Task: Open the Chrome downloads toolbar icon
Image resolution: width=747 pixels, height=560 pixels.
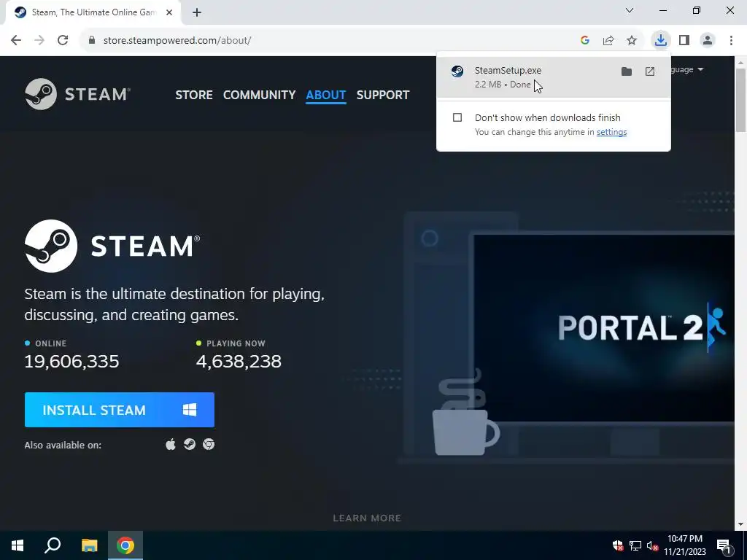Action: click(661, 41)
